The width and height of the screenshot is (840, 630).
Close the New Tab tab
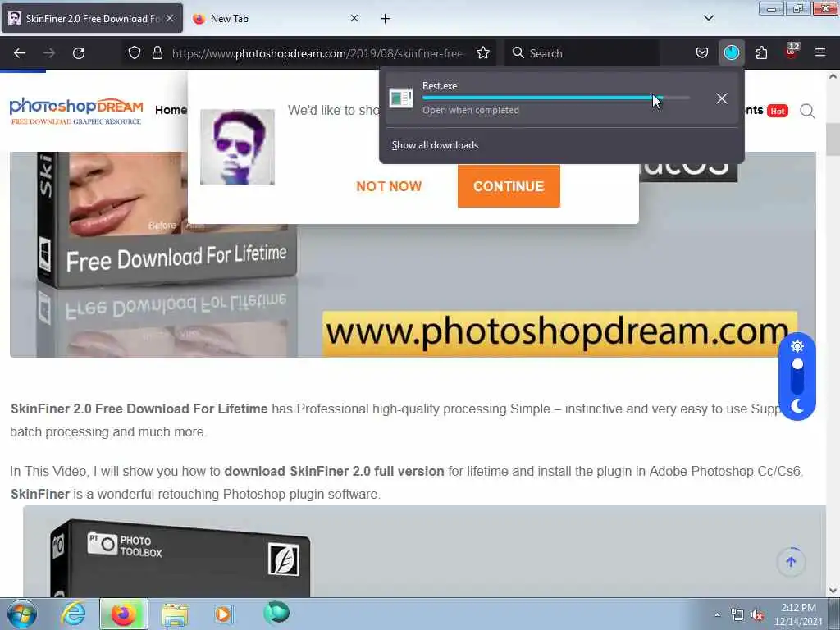(354, 18)
